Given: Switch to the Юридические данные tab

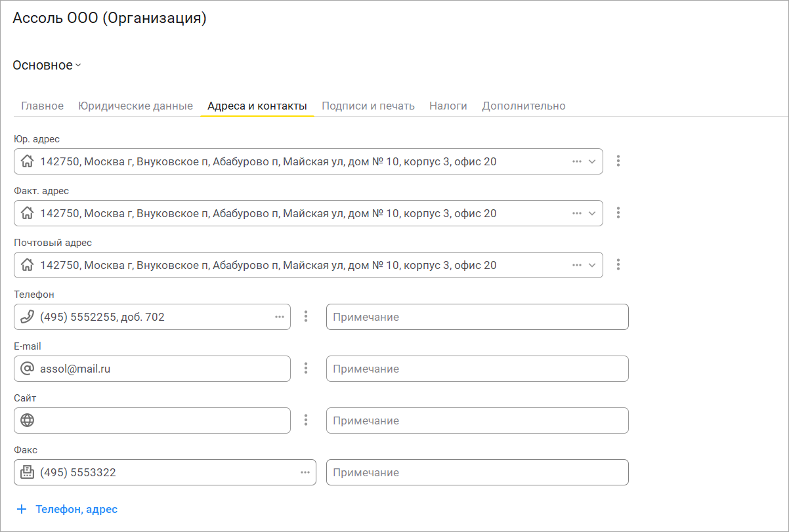Looking at the screenshot, I should [135, 106].
